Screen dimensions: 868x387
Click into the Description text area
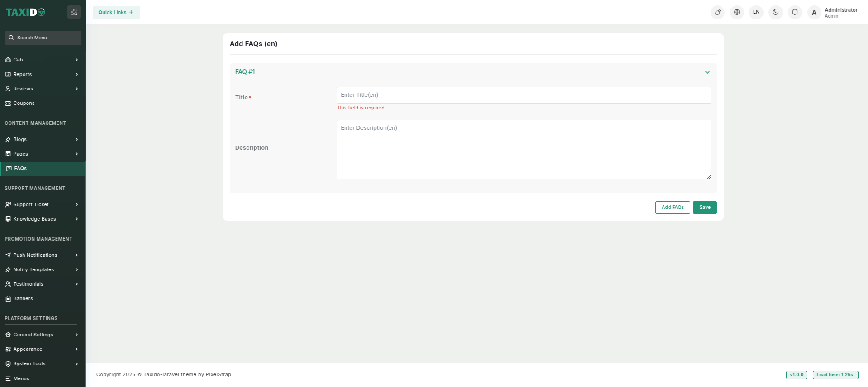523,149
